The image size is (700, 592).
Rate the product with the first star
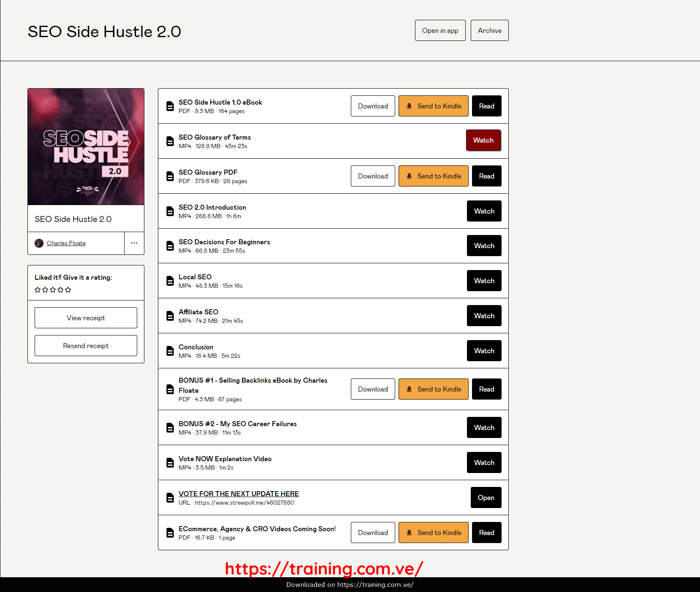38,290
